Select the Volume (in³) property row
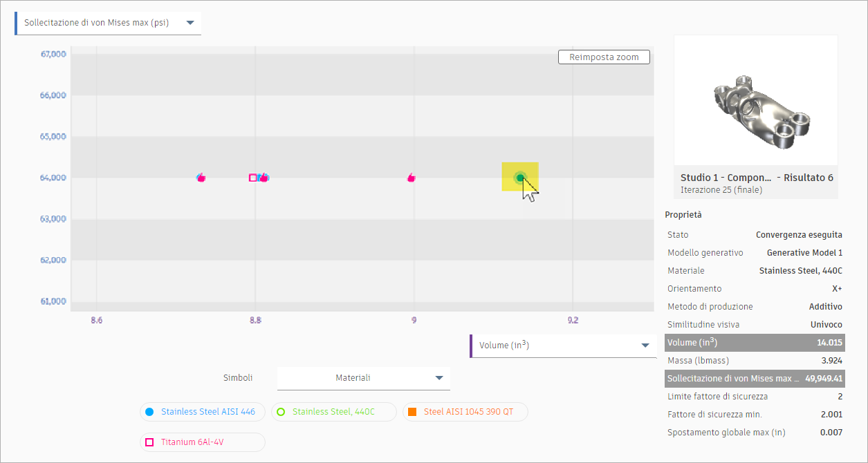 tap(755, 343)
